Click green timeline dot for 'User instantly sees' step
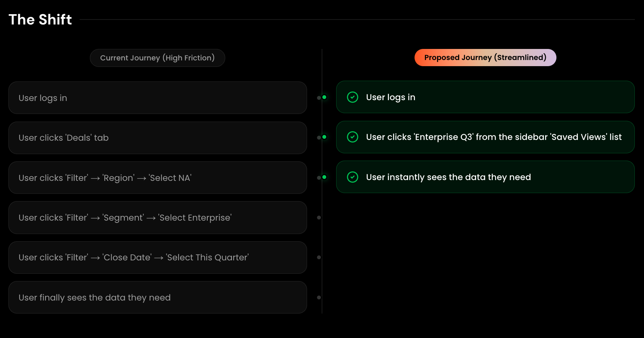Screen dimensions: 644x338 [324, 177]
